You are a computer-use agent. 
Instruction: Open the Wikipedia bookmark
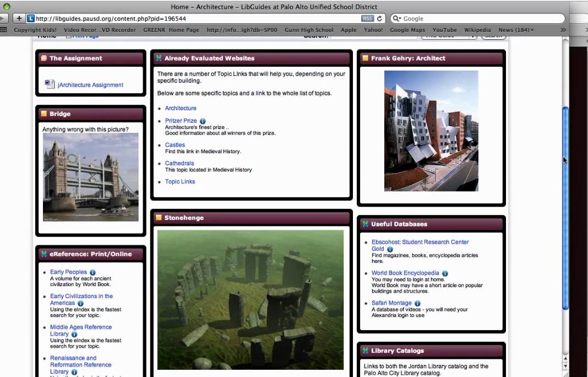click(477, 30)
